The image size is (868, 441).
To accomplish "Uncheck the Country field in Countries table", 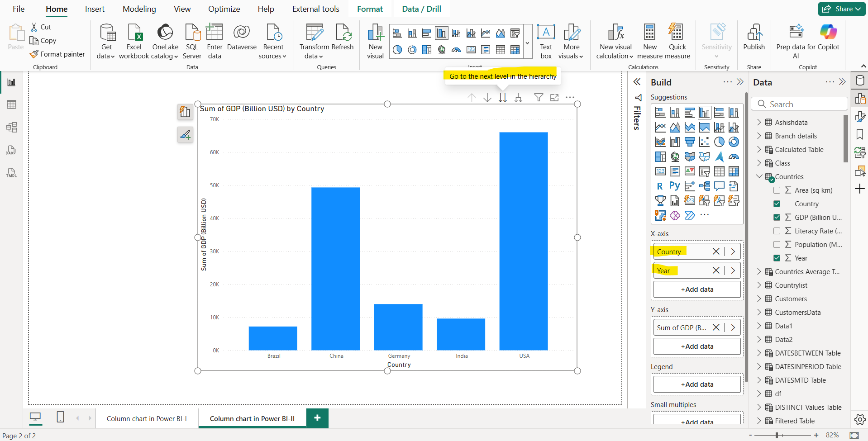I will [777, 204].
